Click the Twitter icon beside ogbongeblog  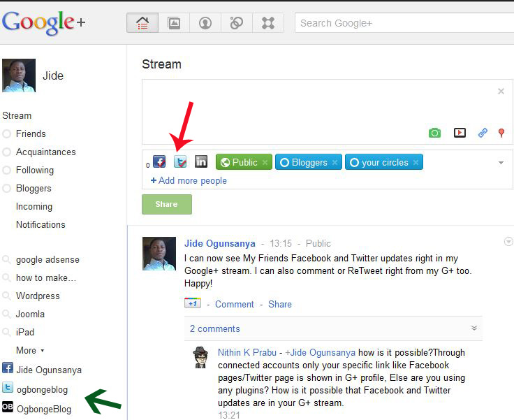coord(8,388)
